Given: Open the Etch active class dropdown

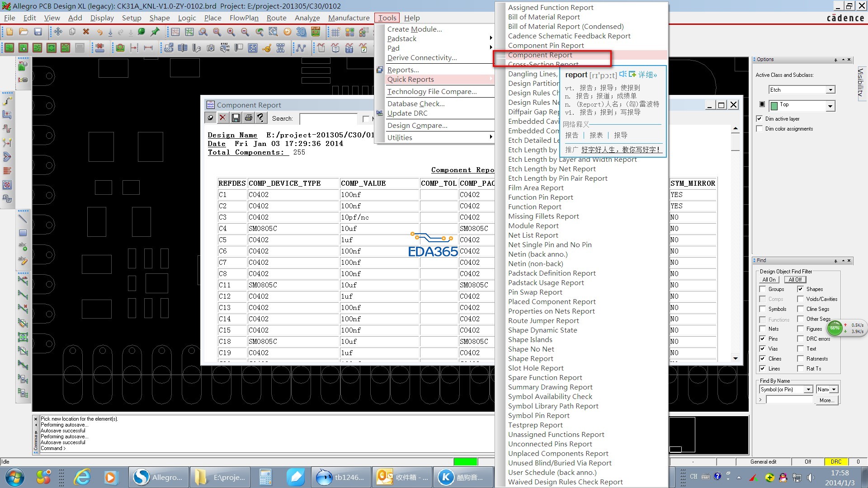Looking at the screenshot, I should pos(830,90).
